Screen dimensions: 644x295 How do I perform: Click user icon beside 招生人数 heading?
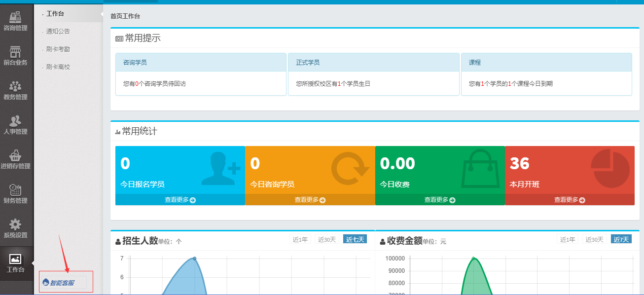pyautogui.click(x=118, y=242)
